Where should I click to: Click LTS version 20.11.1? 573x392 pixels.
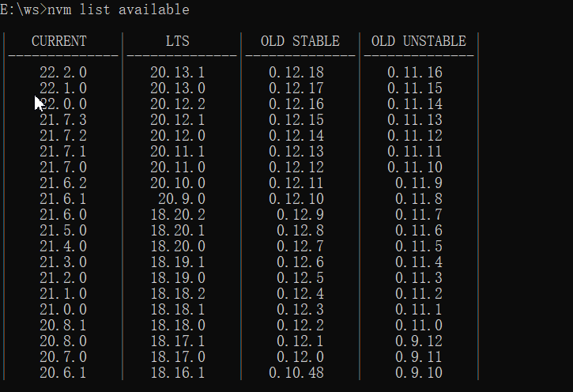178,151
